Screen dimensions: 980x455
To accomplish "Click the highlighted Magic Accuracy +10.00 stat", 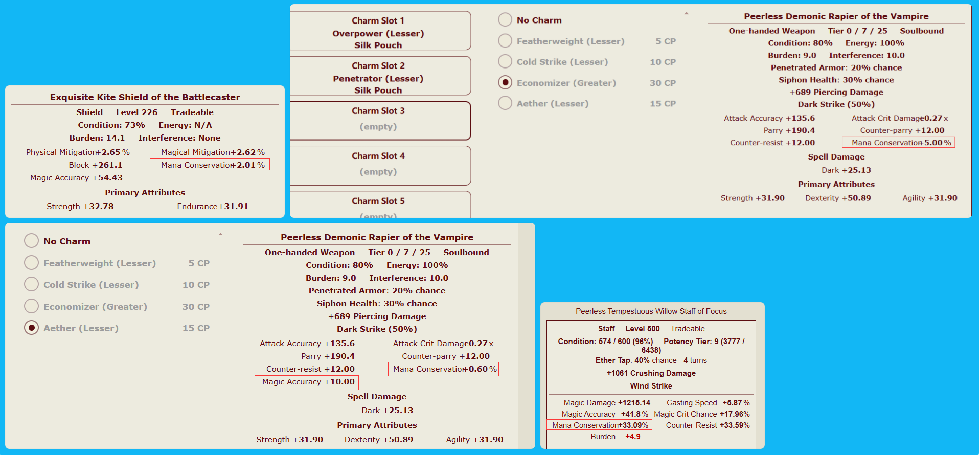I will pos(307,382).
